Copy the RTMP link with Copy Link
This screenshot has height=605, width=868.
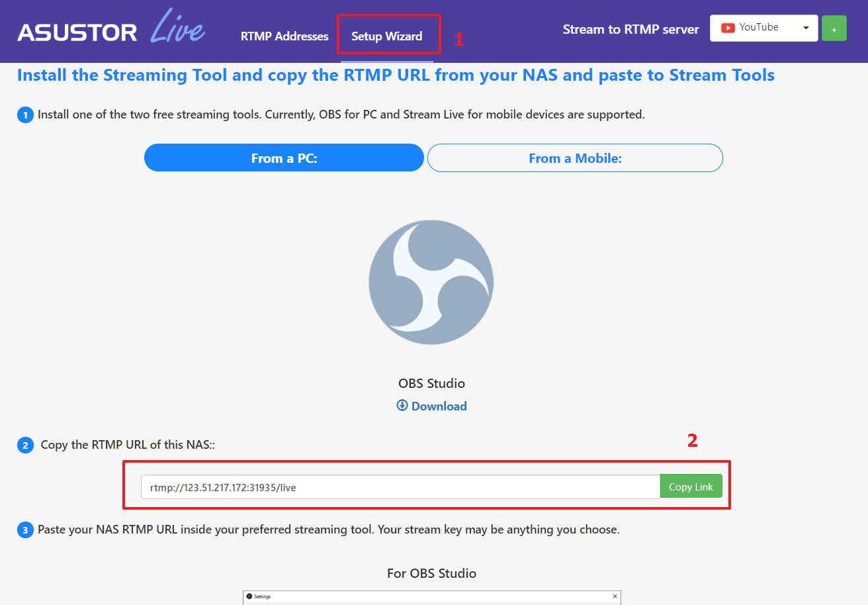coord(691,487)
